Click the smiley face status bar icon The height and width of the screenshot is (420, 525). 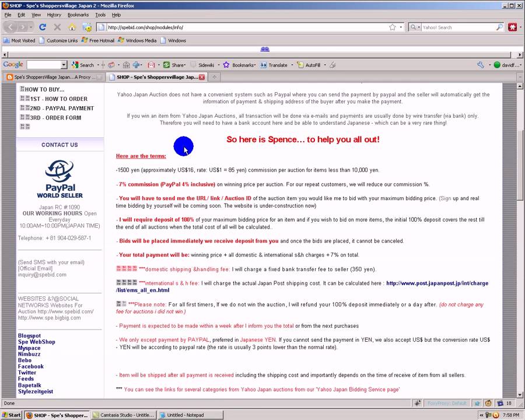488,403
